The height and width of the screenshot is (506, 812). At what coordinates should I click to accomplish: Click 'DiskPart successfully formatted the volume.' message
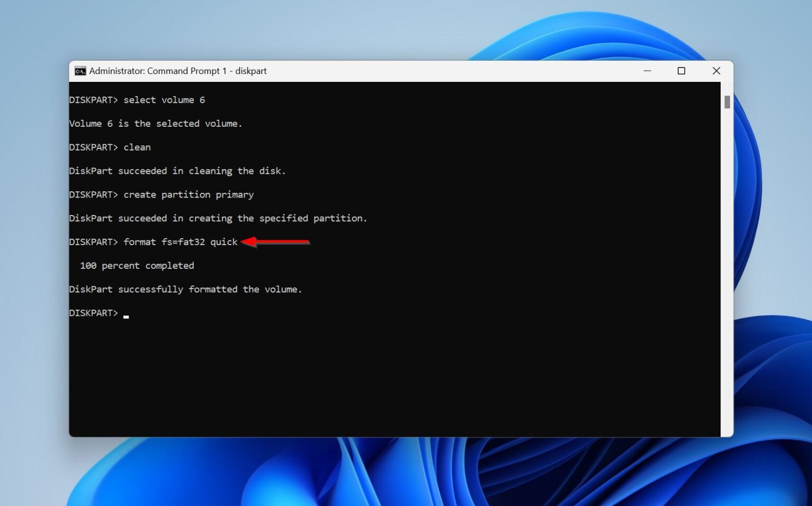coord(186,289)
